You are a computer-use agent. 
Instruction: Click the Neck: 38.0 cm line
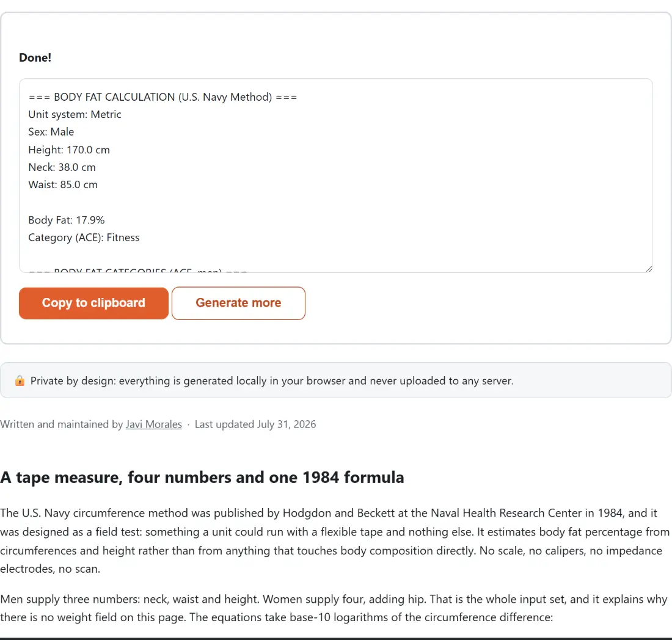[x=62, y=167]
